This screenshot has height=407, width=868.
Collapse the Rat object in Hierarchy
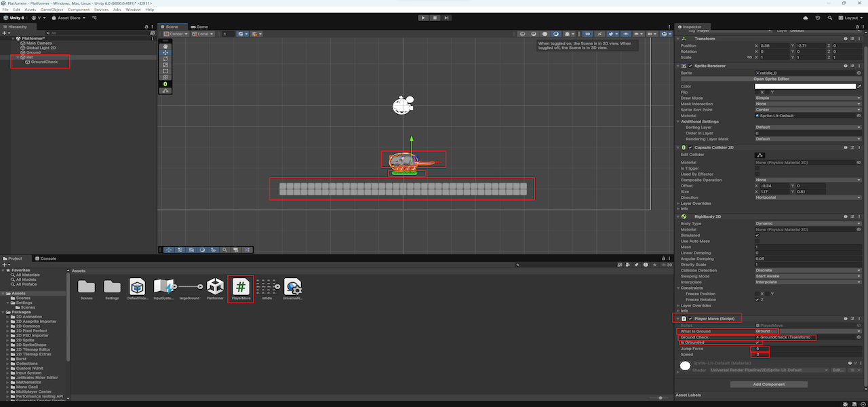point(18,57)
